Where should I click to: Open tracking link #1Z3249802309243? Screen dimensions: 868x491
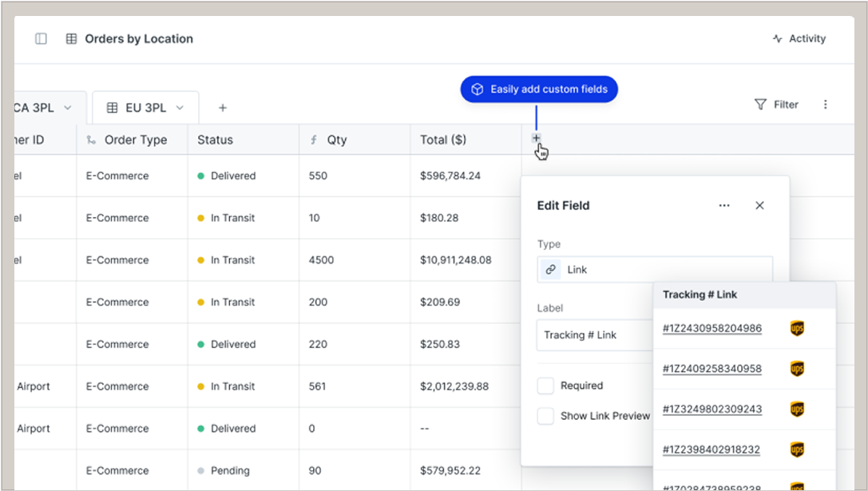click(x=711, y=409)
